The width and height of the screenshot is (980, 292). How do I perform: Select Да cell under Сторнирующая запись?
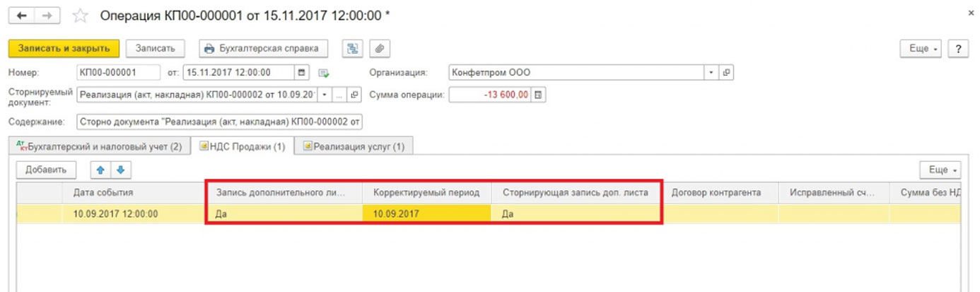click(578, 214)
